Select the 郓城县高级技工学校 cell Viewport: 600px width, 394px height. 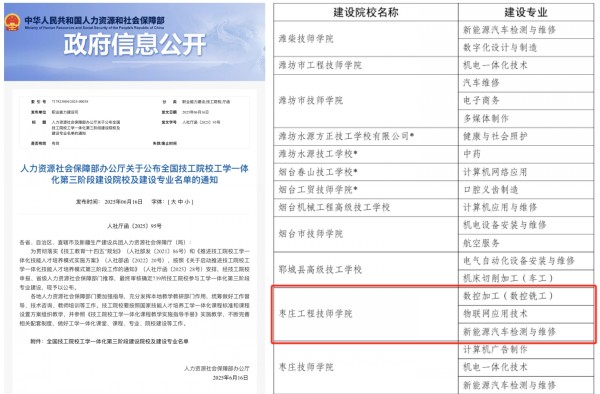366,270
